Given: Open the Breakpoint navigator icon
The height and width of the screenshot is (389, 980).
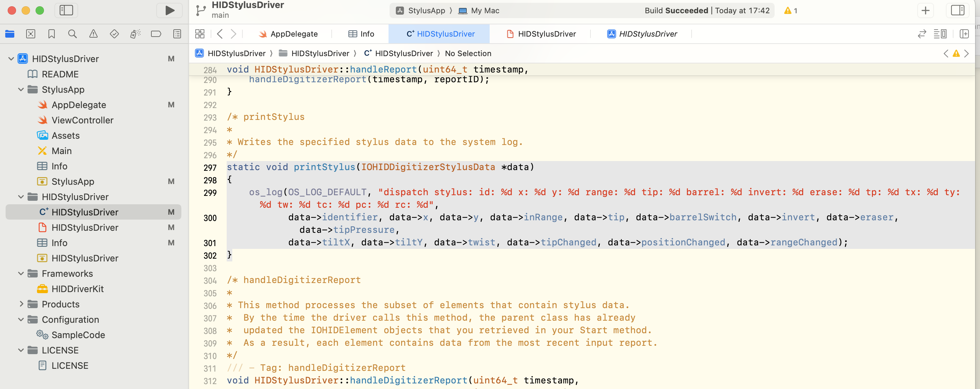Looking at the screenshot, I should 156,34.
